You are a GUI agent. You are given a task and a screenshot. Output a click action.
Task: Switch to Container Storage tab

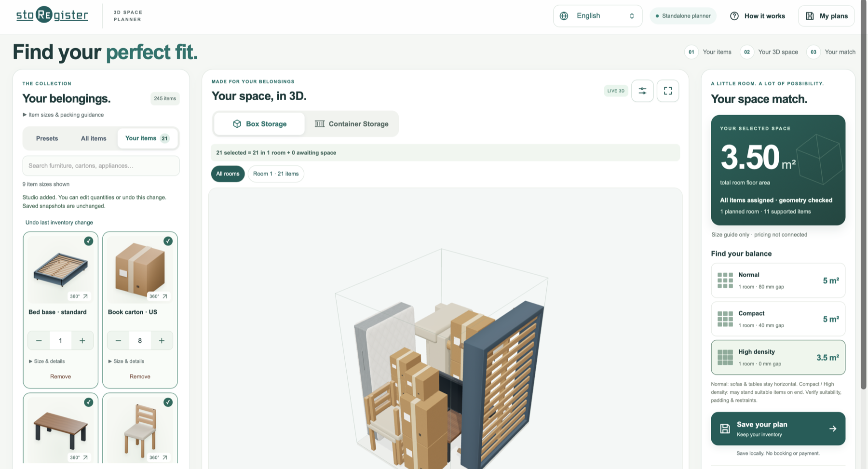coord(352,124)
